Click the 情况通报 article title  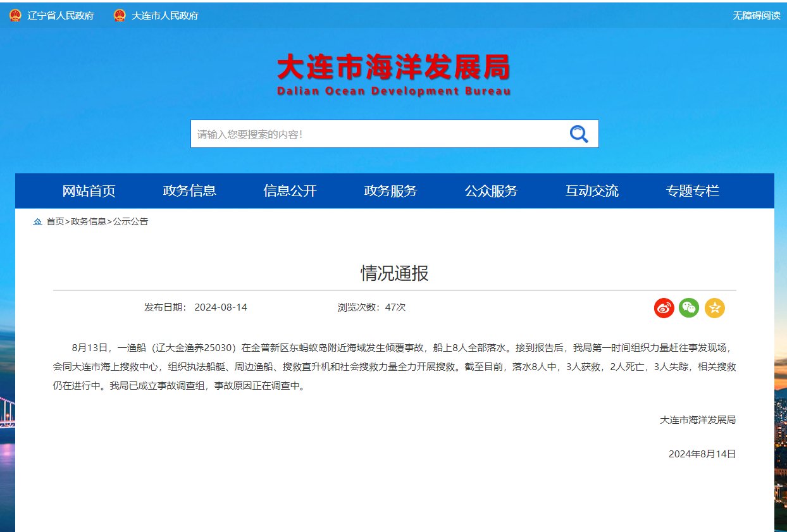click(395, 273)
